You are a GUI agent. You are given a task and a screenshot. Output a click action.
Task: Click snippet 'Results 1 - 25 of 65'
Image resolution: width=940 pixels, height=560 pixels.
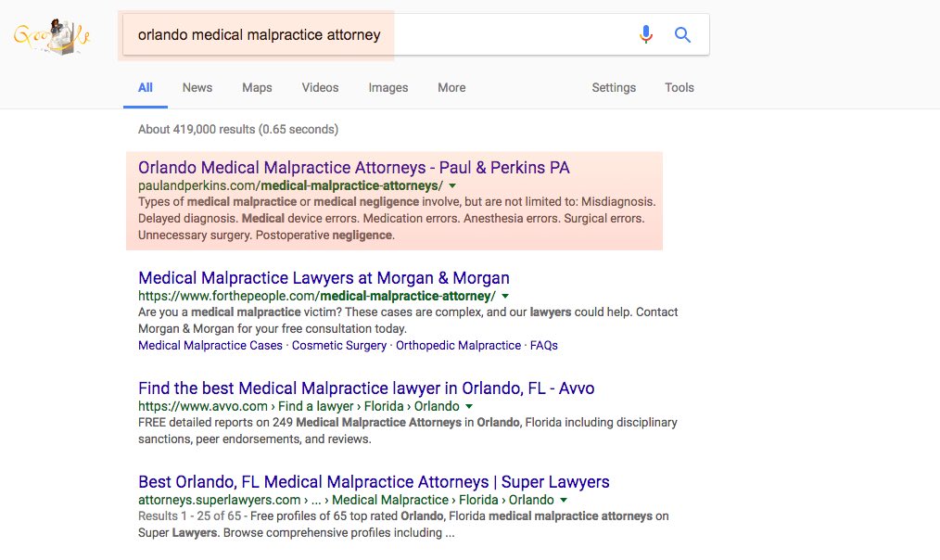(403, 524)
